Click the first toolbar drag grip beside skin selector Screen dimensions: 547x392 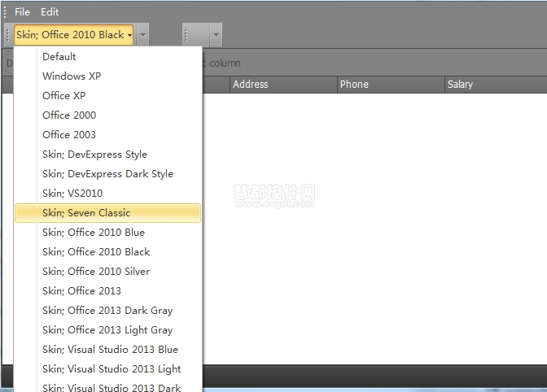[7, 35]
